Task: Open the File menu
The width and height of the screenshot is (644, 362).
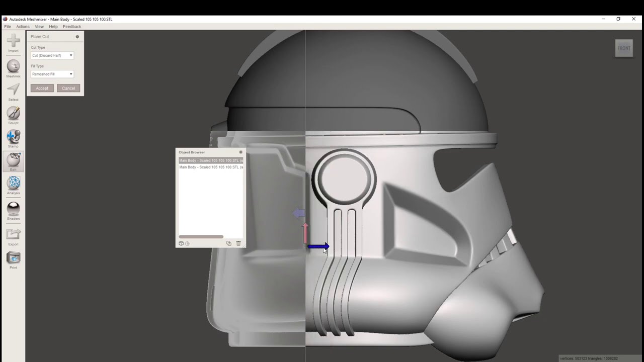Action: click(8, 27)
